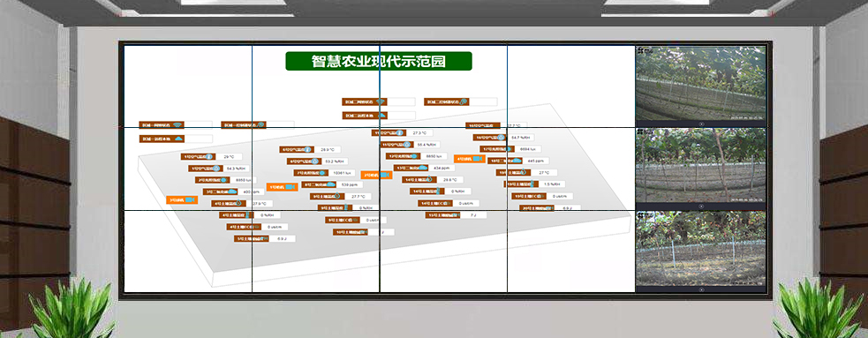The image size is (868, 338).
Task: Click 区域一 control status link icon
Action: [x=261, y=125]
